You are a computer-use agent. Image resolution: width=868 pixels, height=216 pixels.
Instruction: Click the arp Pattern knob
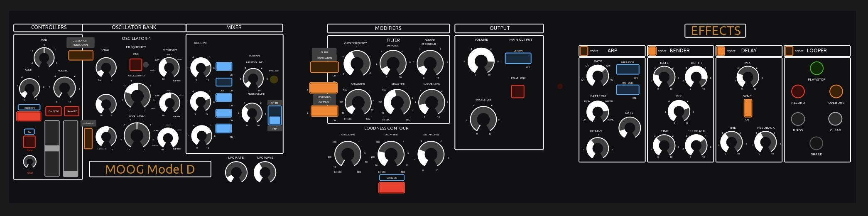[x=597, y=111]
